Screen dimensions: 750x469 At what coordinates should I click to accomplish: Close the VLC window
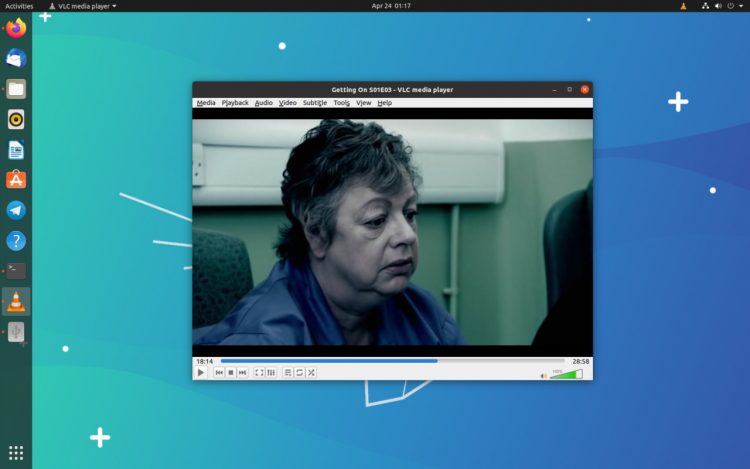point(585,89)
